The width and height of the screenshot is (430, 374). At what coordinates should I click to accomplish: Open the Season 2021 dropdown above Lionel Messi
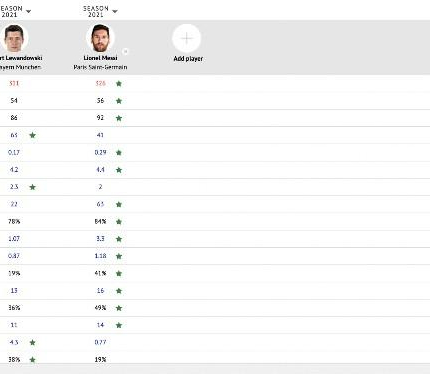click(100, 11)
